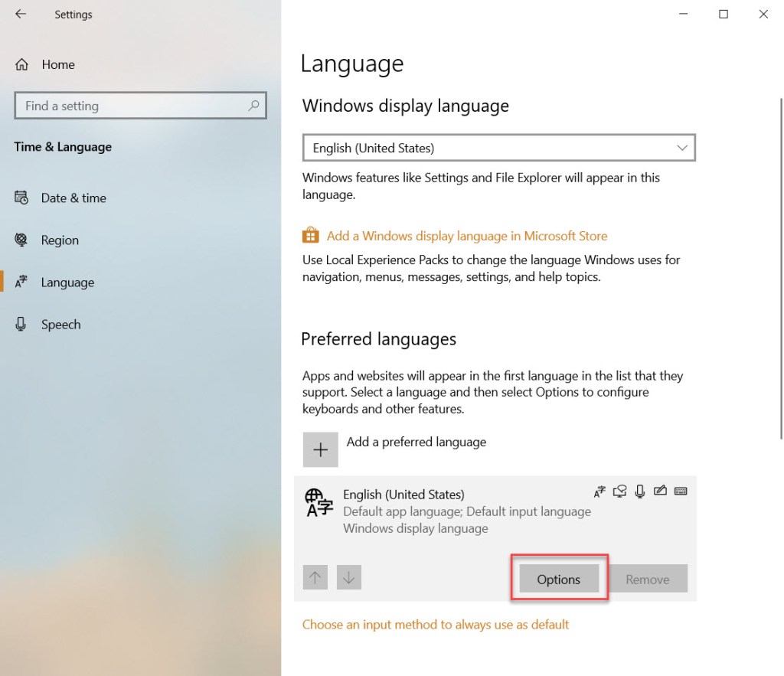Select Speech in the sidebar
The width and height of the screenshot is (784, 676).
pos(60,325)
